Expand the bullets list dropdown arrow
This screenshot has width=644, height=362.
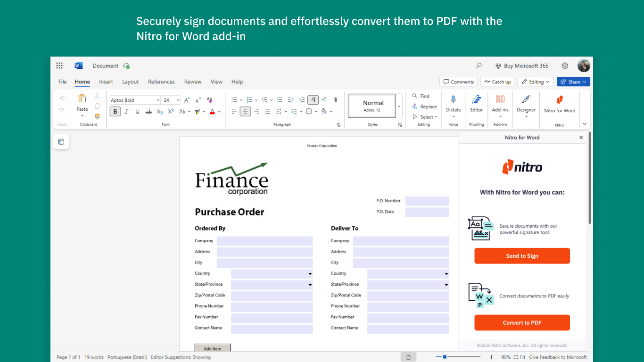[x=241, y=100]
